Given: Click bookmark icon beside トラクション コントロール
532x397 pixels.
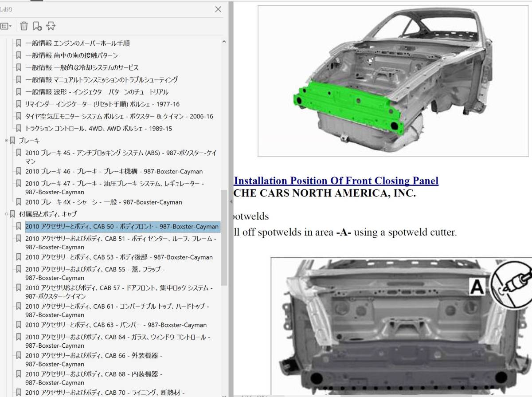Looking at the screenshot, I should click(19, 128).
